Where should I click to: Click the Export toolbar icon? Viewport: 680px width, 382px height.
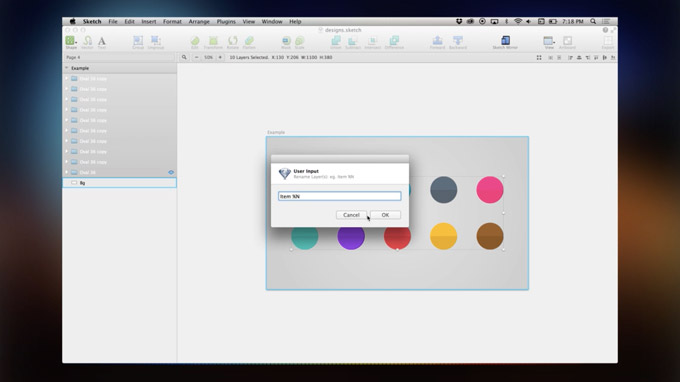(x=608, y=42)
